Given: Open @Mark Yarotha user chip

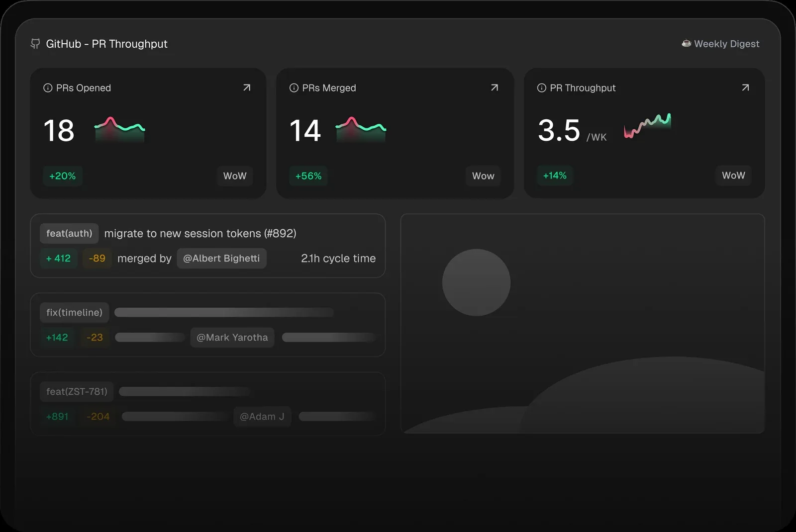Looking at the screenshot, I should (x=232, y=337).
